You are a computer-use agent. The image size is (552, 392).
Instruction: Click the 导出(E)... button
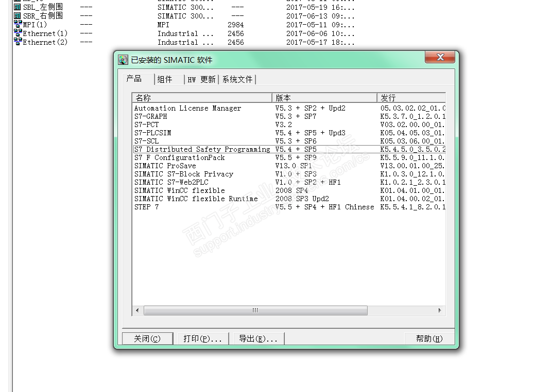[x=258, y=338]
